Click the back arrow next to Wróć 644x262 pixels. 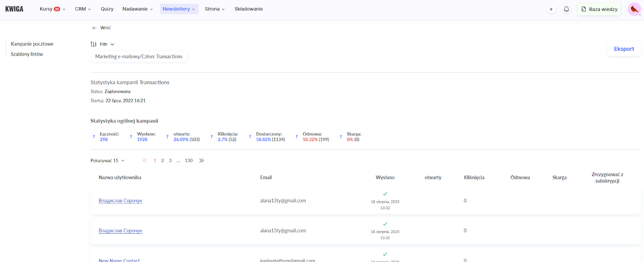[95, 28]
